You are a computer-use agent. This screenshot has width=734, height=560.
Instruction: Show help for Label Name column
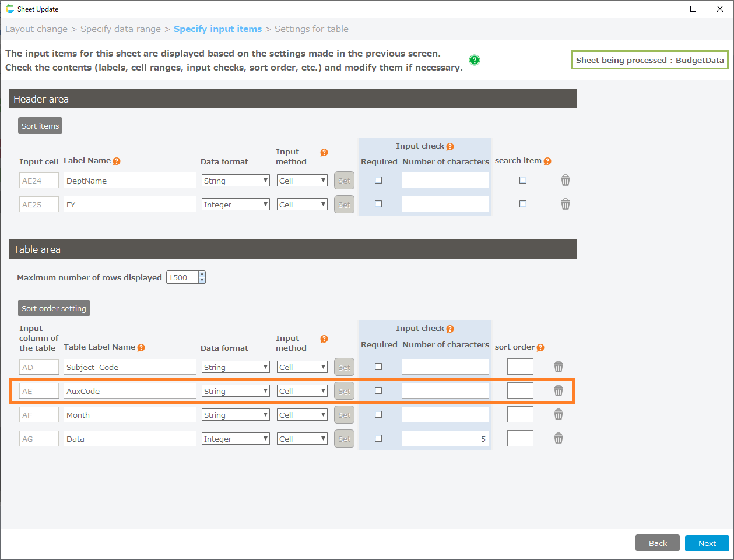117,161
